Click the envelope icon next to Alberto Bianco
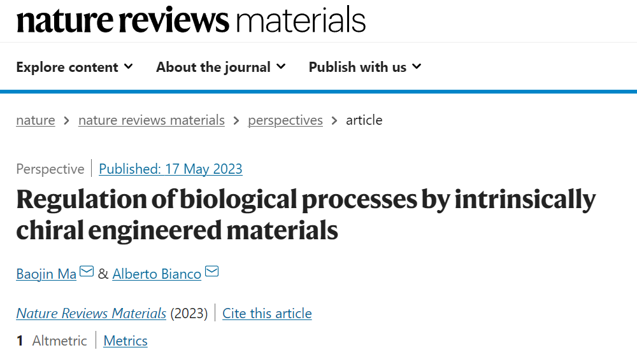 (211, 271)
